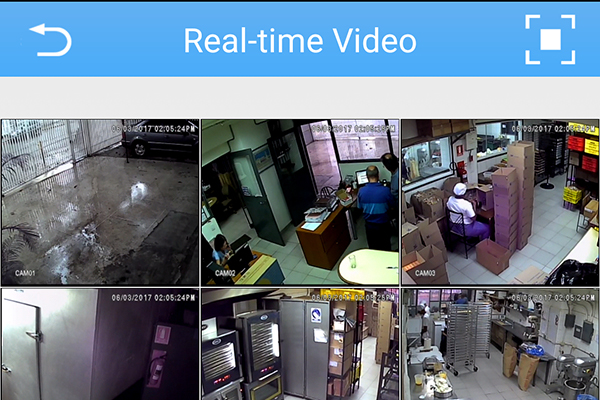Image resolution: width=600 pixels, height=400 pixels.
Task: Open the CAM01 outdoor courtyard feed
Action: coord(99,202)
